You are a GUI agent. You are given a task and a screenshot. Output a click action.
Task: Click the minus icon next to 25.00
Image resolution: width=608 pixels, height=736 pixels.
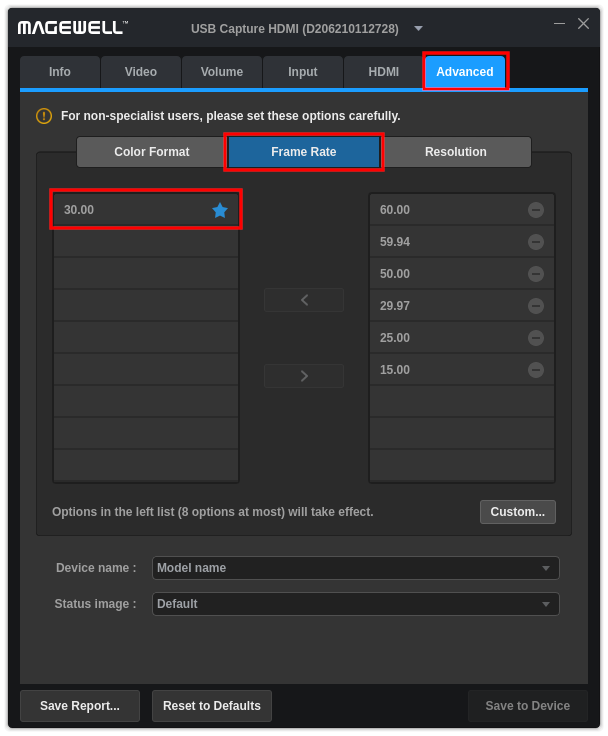coord(536,338)
